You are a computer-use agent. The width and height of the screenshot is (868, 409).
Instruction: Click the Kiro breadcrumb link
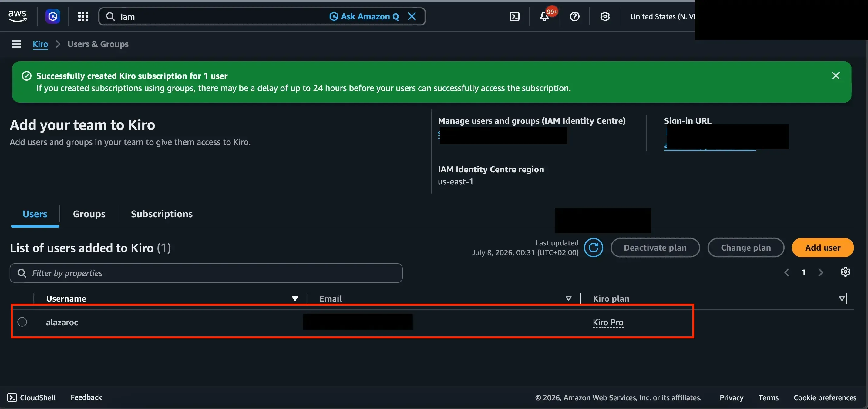[x=40, y=44]
